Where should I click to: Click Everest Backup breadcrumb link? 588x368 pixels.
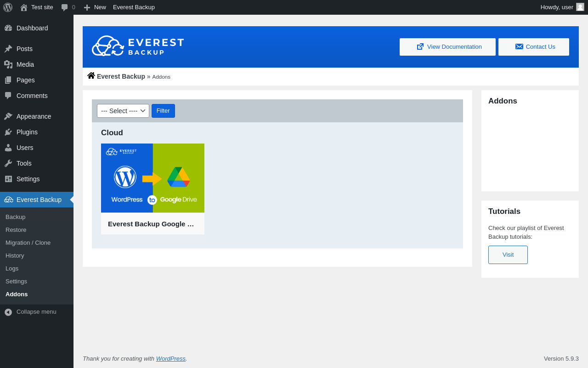121,76
